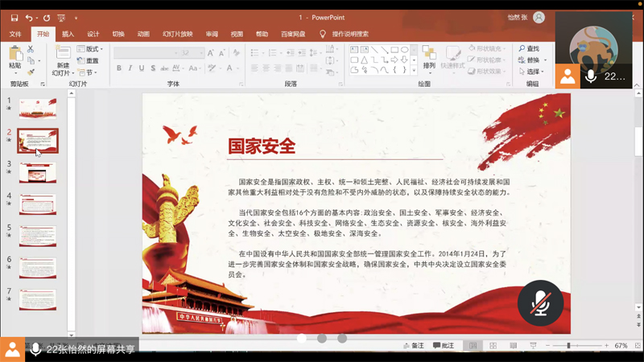Click the Undo arrow in title bar
Screen dimensions: 644x362
29,17
